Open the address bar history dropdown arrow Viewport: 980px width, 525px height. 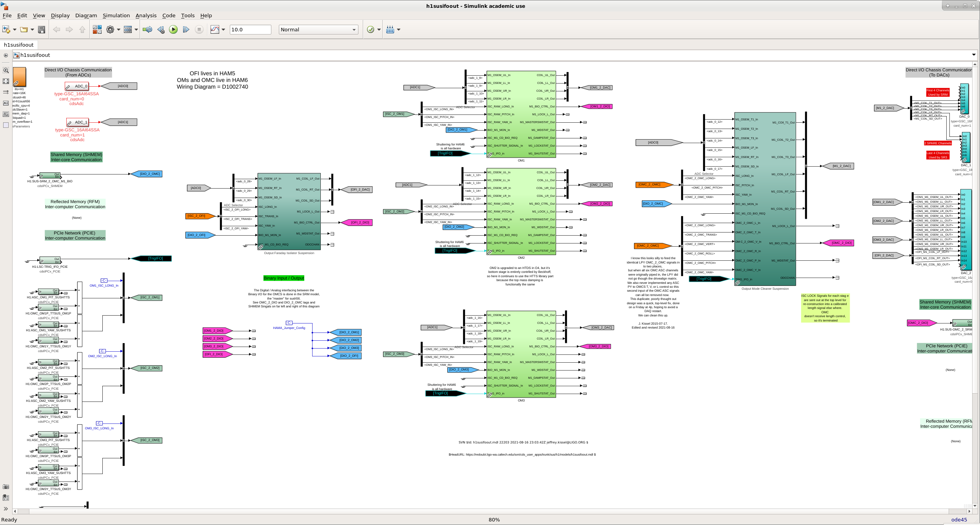pyautogui.click(x=974, y=55)
